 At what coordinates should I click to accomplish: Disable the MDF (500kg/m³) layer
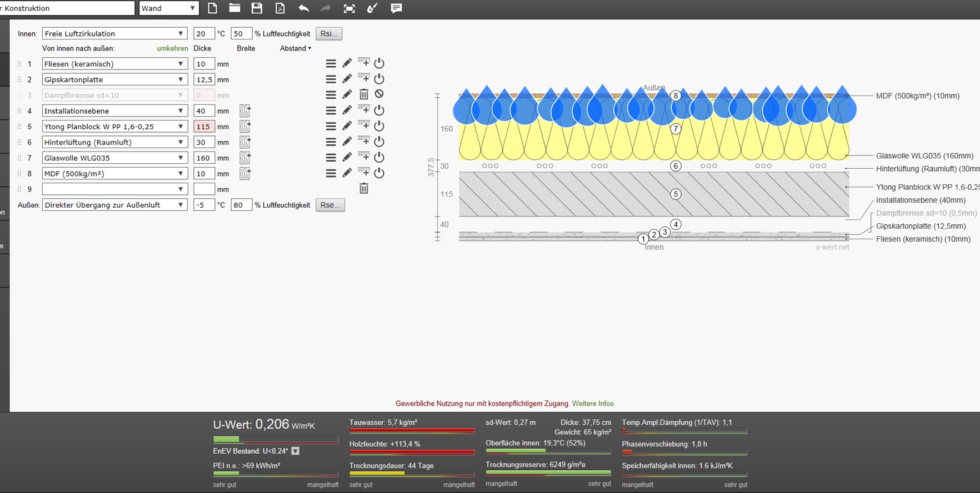point(379,173)
